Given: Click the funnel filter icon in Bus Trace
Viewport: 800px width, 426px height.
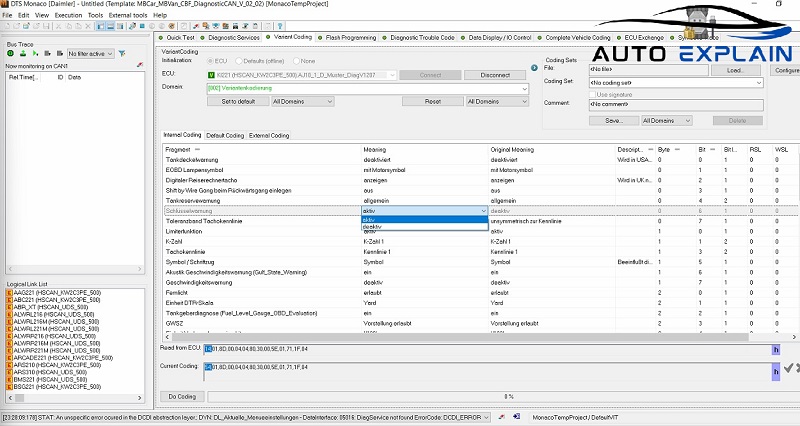Looking at the screenshot, I should (x=122, y=52).
